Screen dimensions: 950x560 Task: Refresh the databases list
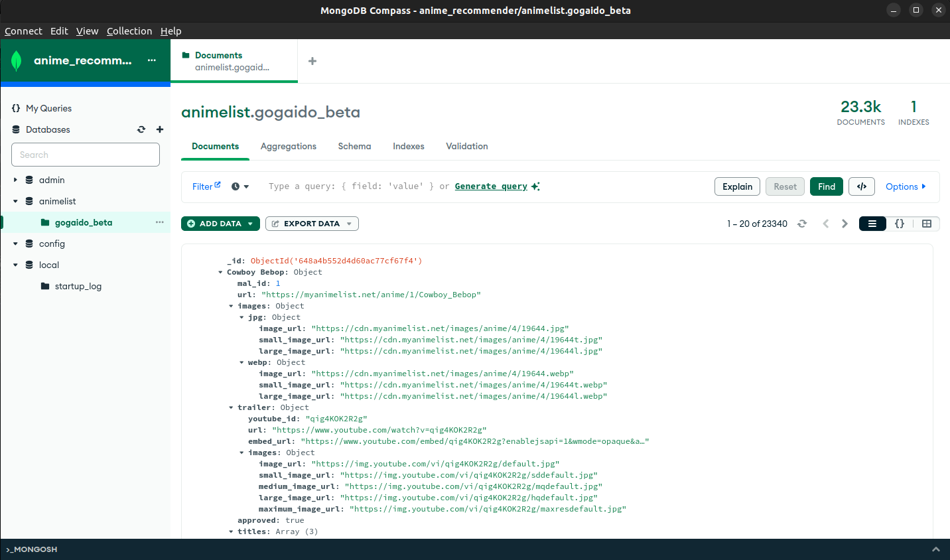coord(141,129)
